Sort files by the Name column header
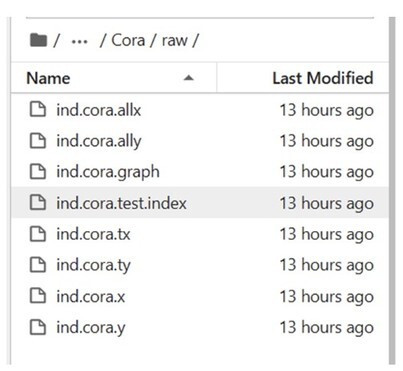 (x=48, y=78)
